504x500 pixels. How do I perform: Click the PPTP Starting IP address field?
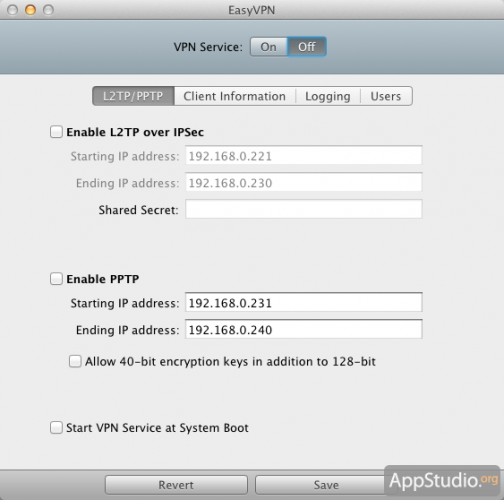pos(304,302)
